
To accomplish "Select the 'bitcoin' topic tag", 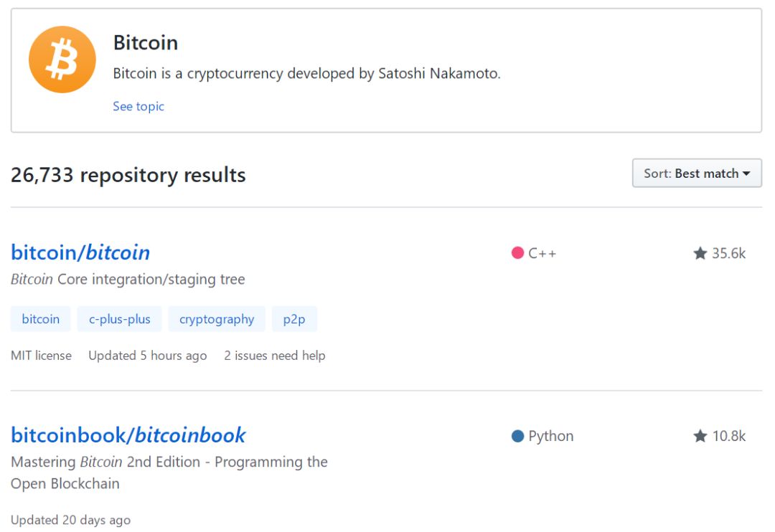I will (40, 319).
